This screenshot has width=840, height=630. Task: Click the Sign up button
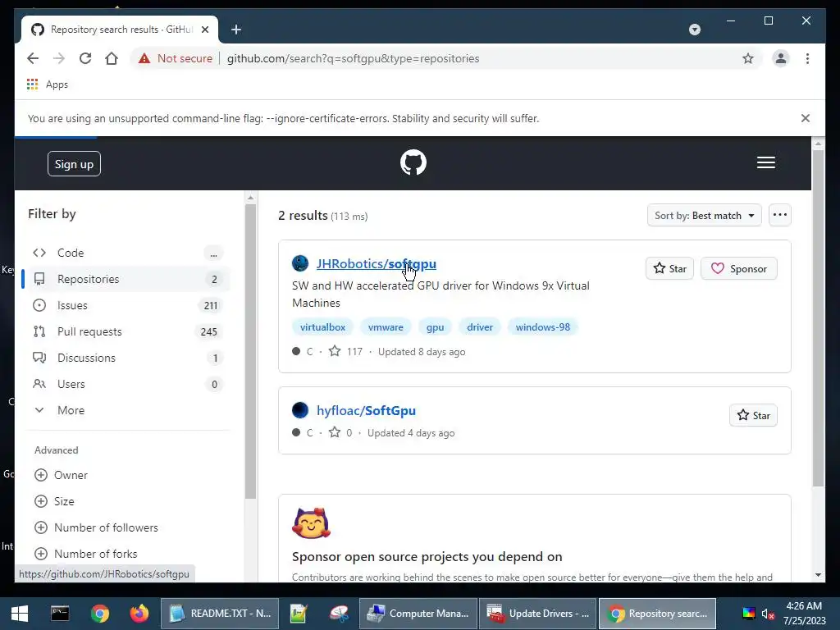coord(74,164)
